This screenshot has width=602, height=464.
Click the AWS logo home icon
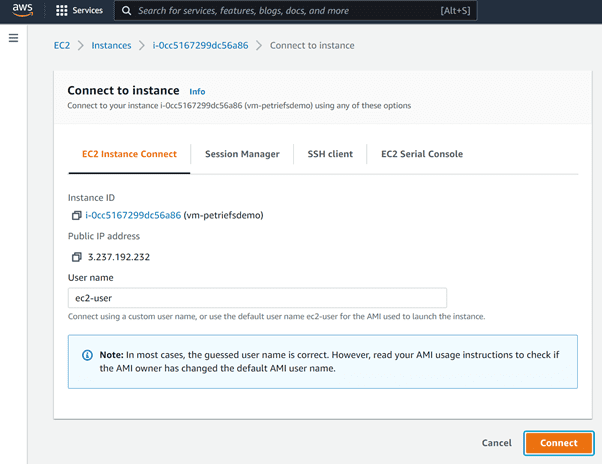23,10
